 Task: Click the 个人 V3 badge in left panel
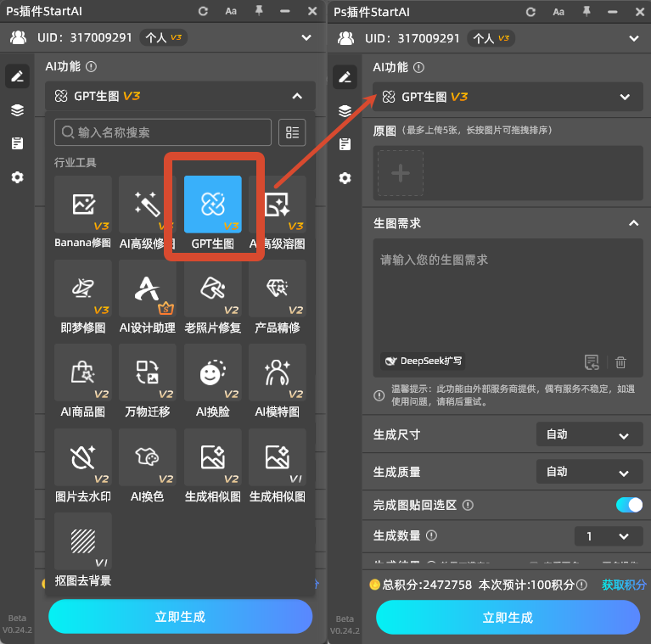click(164, 38)
